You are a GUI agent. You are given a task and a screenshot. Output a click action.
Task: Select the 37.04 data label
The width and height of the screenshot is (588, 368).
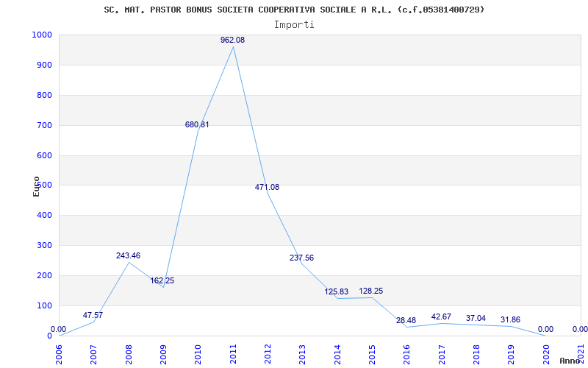[x=476, y=318]
